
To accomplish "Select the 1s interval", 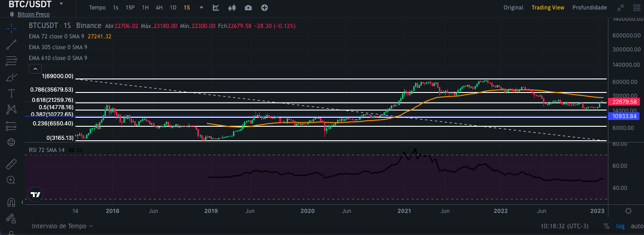I will click(116, 8).
